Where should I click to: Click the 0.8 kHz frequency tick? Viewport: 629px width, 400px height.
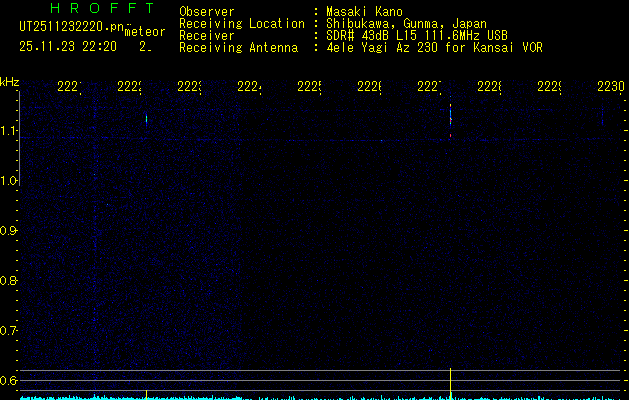coord(8,280)
